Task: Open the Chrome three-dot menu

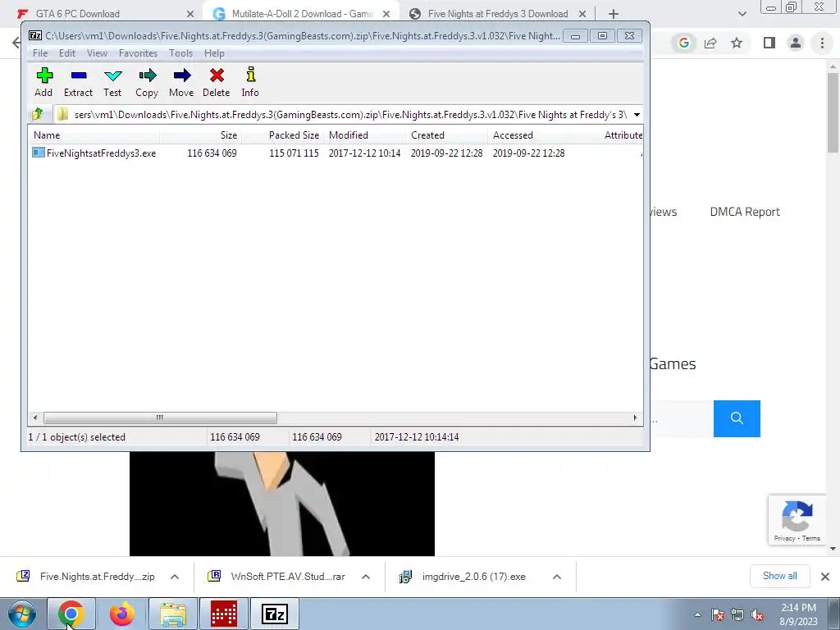Action: pos(822,43)
